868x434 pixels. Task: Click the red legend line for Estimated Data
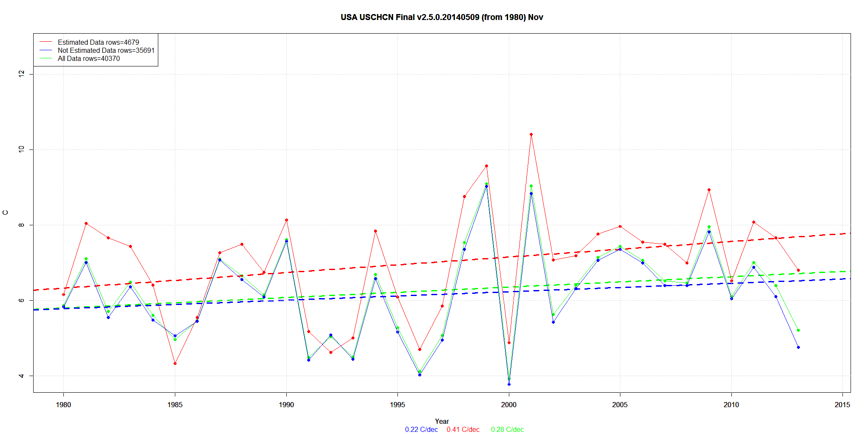pyautogui.click(x=46, y=42)
